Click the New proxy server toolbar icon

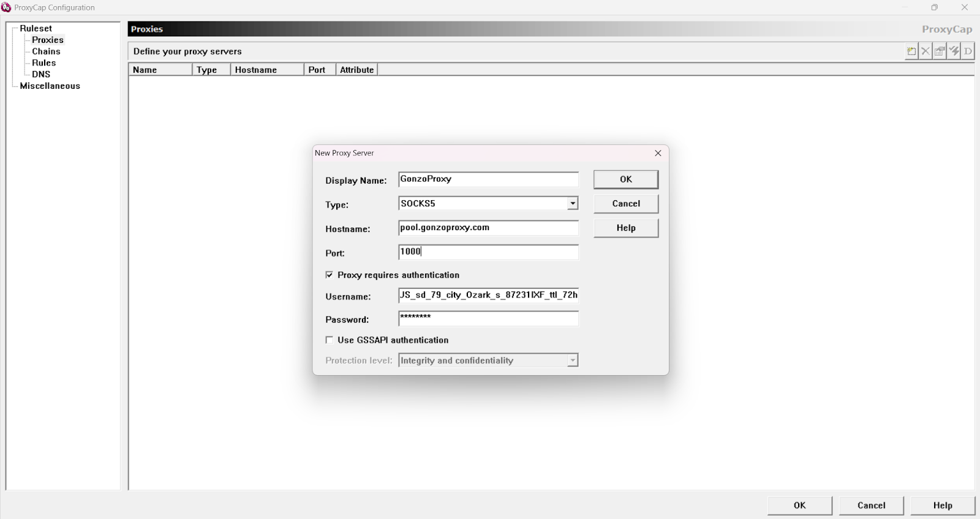coord(911,51)
